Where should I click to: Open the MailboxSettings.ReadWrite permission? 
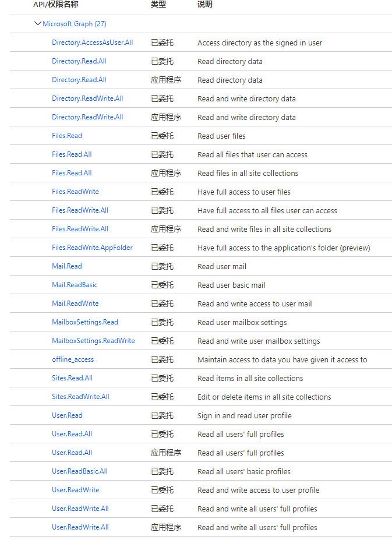93,341
